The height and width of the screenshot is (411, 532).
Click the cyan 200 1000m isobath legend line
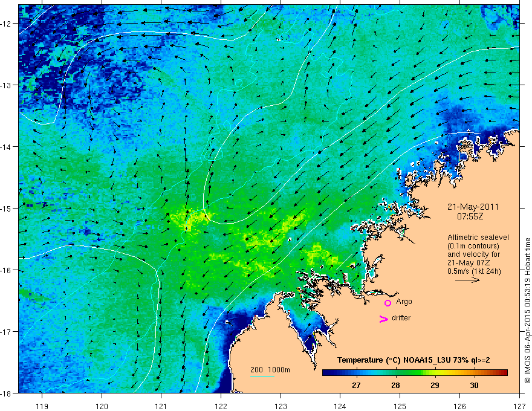pos(262,376)
